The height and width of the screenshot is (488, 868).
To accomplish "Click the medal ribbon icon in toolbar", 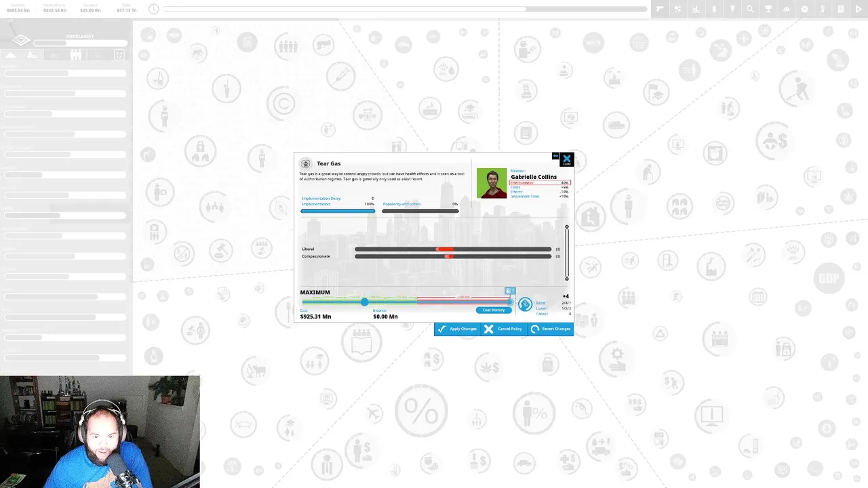I will [x=823, y=9].
